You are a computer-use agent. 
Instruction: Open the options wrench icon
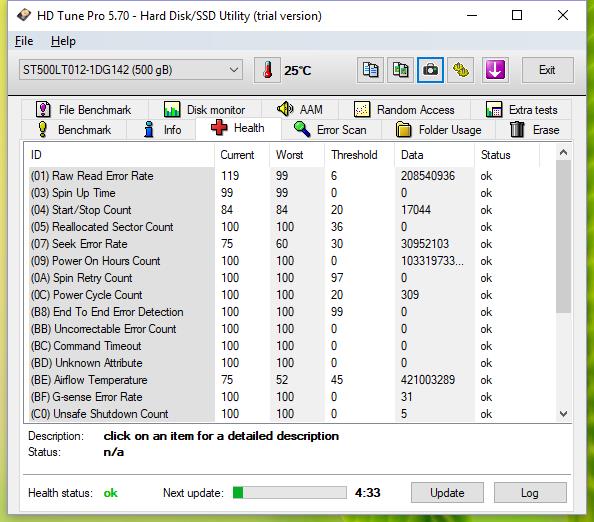tap(461, 70)
